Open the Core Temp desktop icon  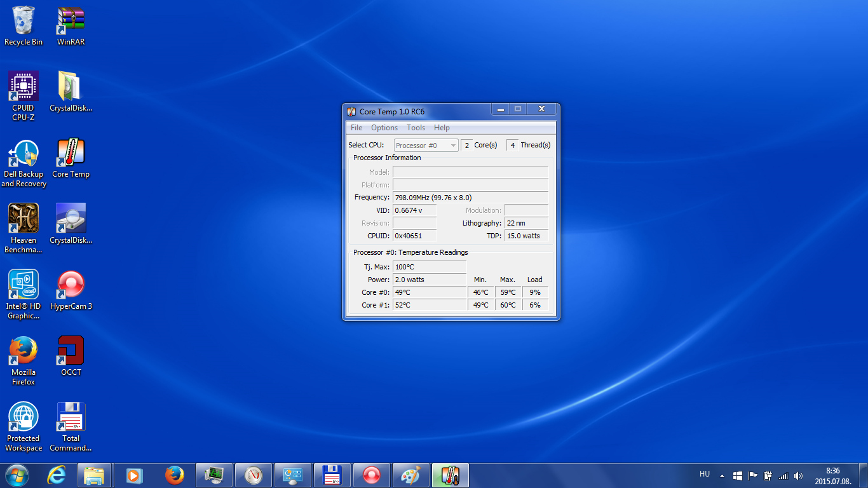click(x=71, y=154)
